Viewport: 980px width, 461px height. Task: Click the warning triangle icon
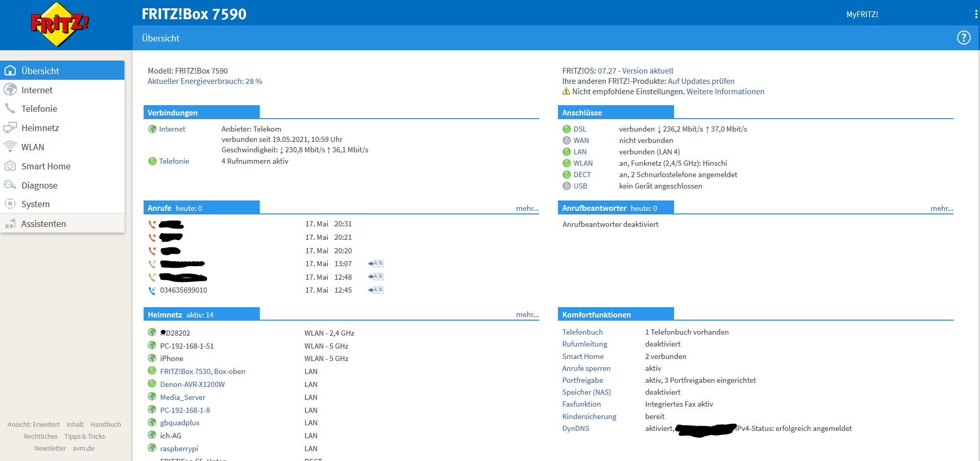pos(566,92)
